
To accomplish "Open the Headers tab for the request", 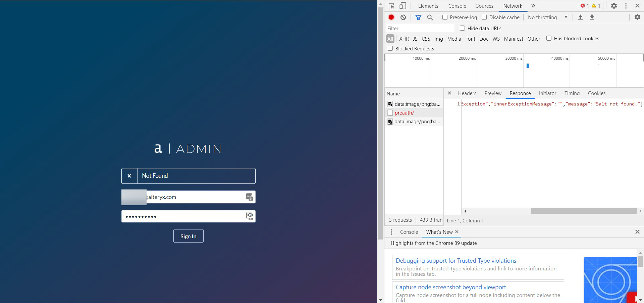I will 467,93.
